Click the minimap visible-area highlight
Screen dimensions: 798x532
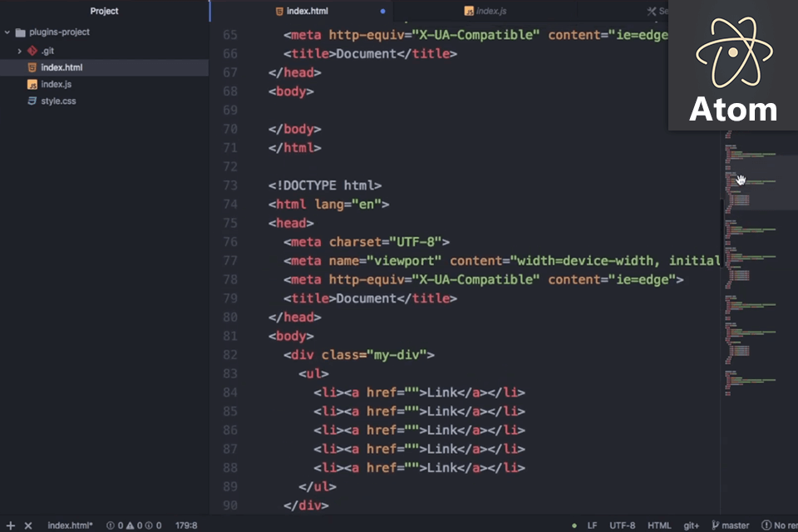click(x=761, y=182)
